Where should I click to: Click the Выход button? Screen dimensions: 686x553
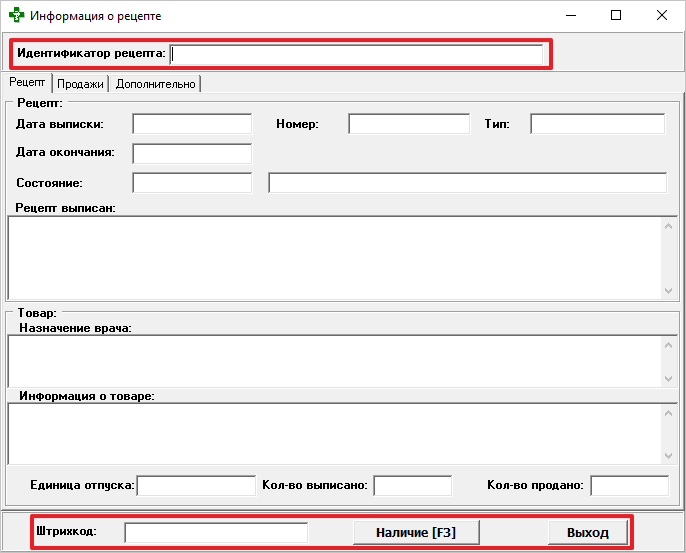click(587, 532)
